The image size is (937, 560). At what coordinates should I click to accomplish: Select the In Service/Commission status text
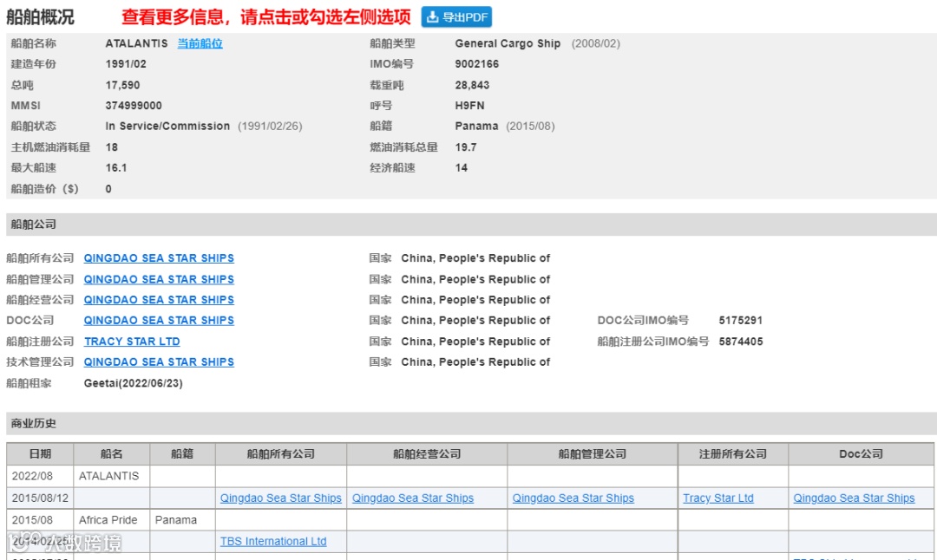(x=168, y=126)
